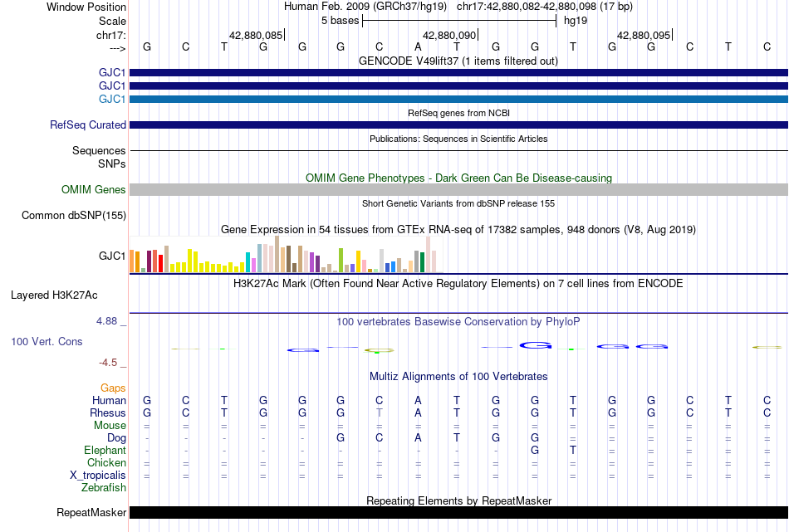
Task: Select the GENCODE V49lift37 track title
Action: [458, 61]
